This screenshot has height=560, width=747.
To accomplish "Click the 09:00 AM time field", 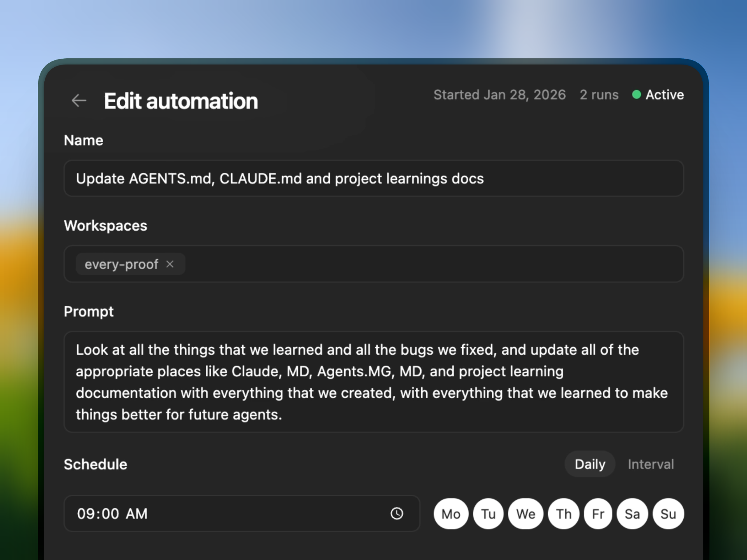I will pos(195,513).
